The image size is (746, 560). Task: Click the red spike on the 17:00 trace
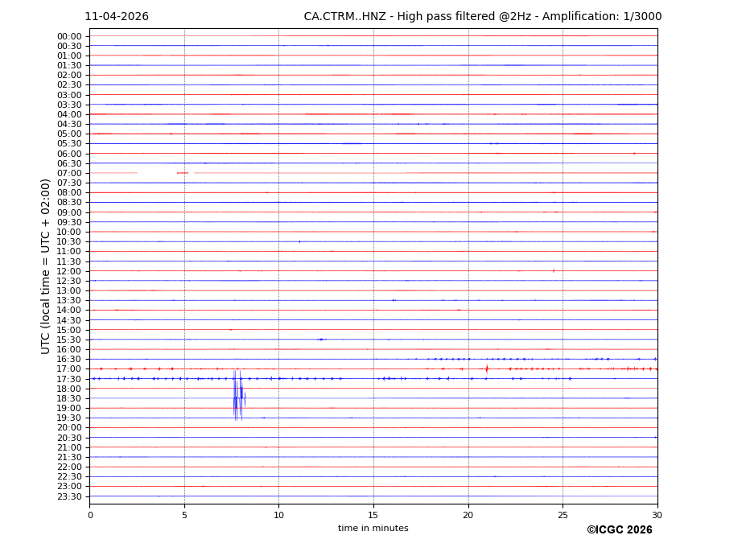[x=486, y=369]
